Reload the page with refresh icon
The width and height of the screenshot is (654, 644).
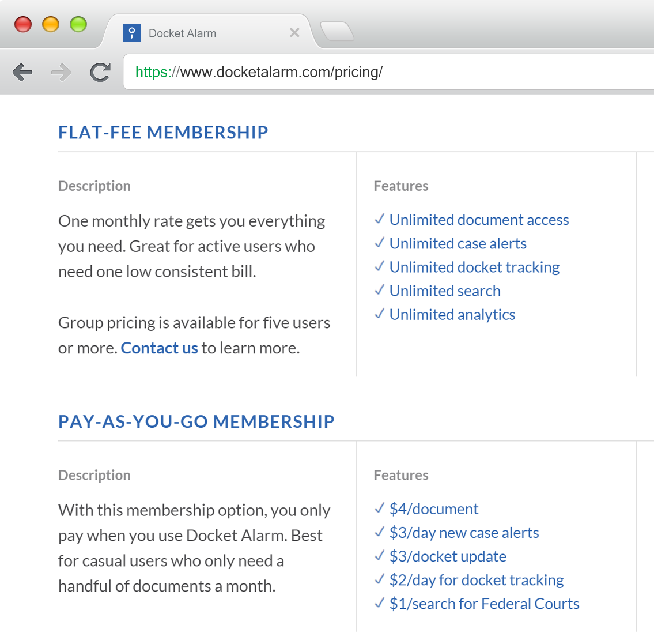[100, 72]
